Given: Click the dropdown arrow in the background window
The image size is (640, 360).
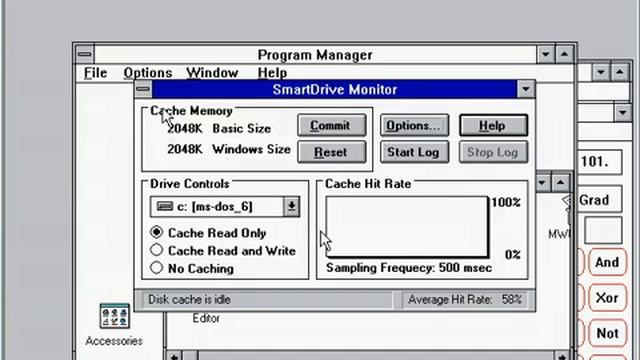Looking at the screenshot, I should pos(622,112).
